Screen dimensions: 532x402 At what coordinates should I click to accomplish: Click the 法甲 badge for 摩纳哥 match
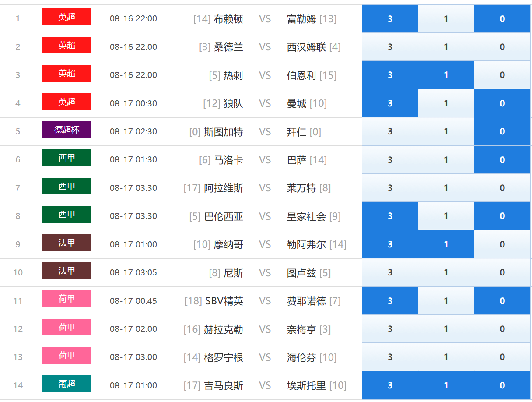67,243
